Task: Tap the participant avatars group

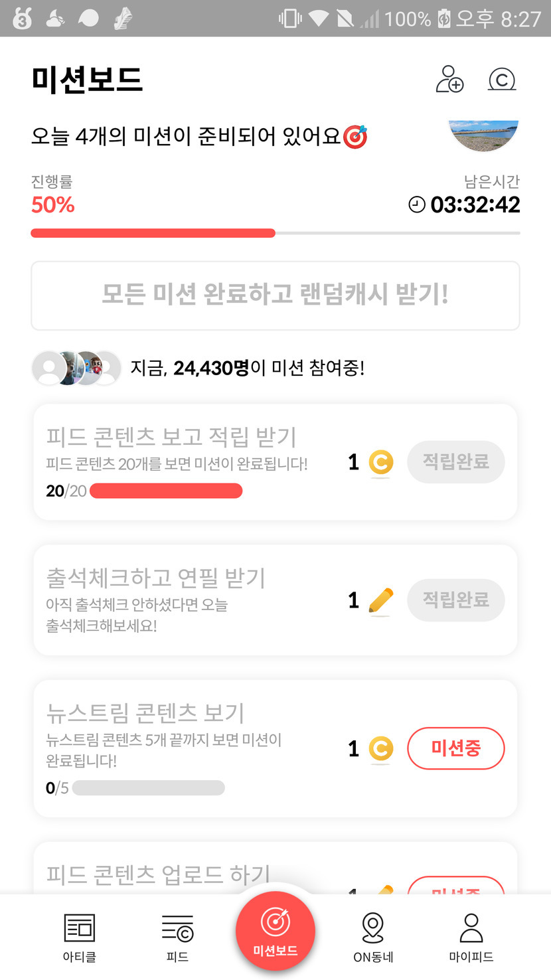Action: pyautogui.click(x=76, y=368)
